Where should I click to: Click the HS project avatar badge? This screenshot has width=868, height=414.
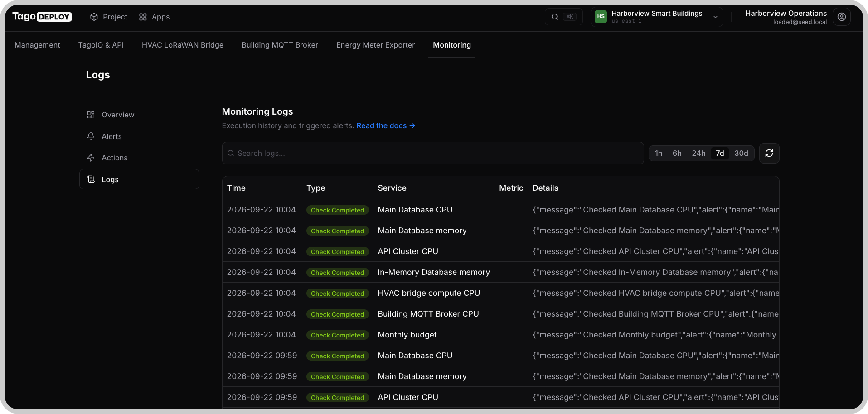click(x=601, y=17)
